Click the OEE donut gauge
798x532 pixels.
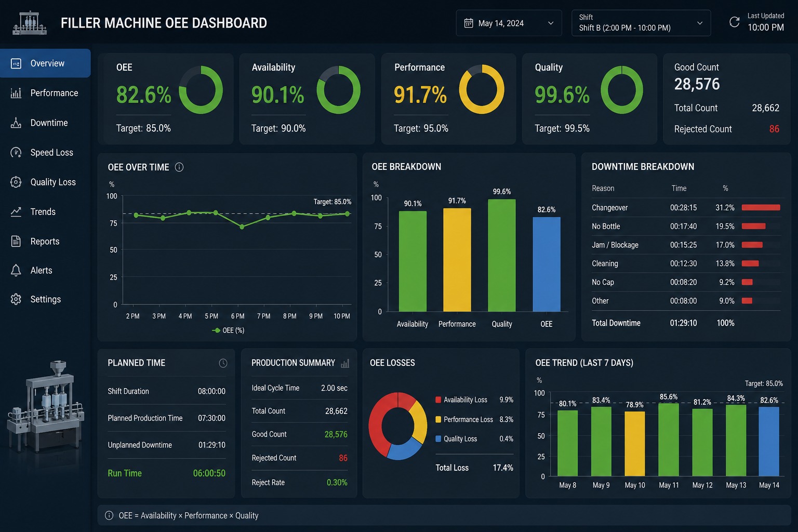tap(201, 90)
